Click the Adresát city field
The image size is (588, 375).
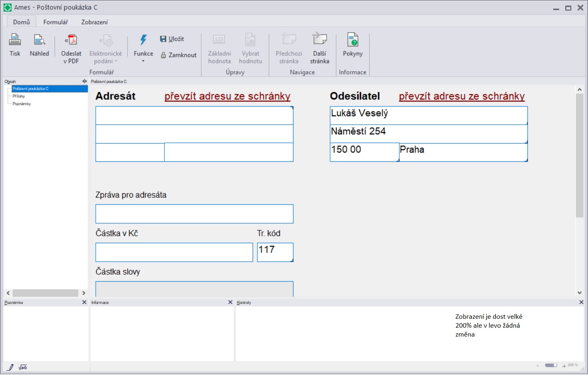tap(229, 152)
